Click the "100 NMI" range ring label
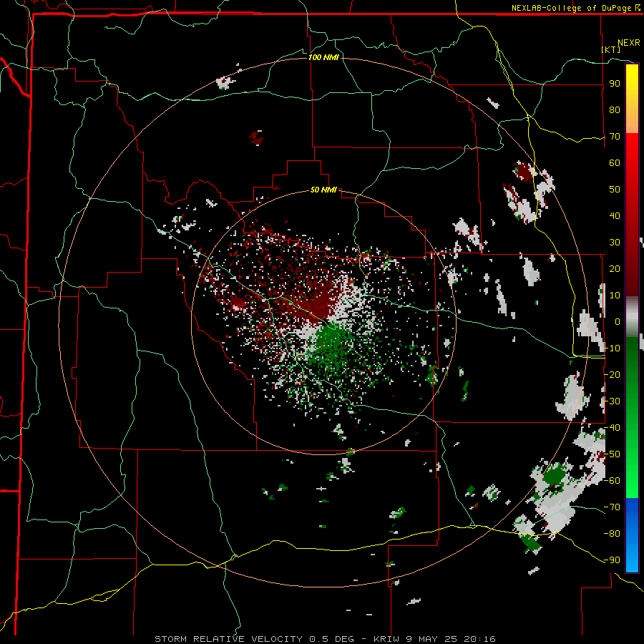Image resolution: width=644 pixels, height=644 pixels. [x=323, y=57]
